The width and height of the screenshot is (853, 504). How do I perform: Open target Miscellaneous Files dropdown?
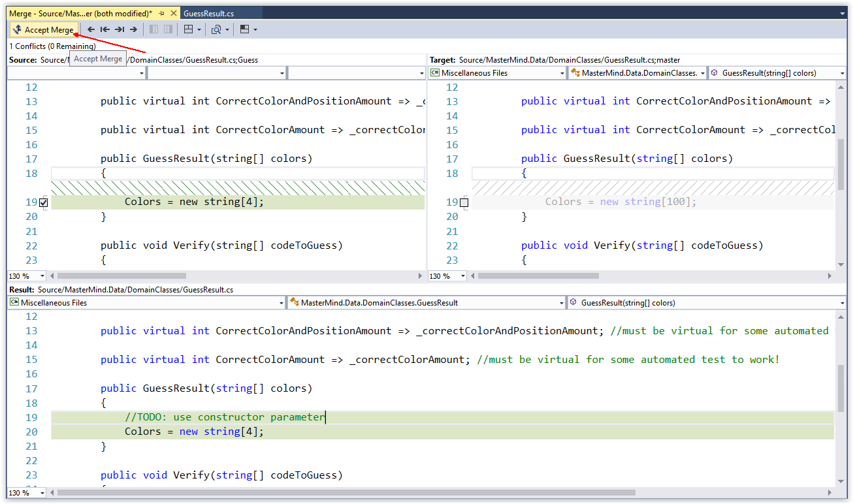pos(498,73)
